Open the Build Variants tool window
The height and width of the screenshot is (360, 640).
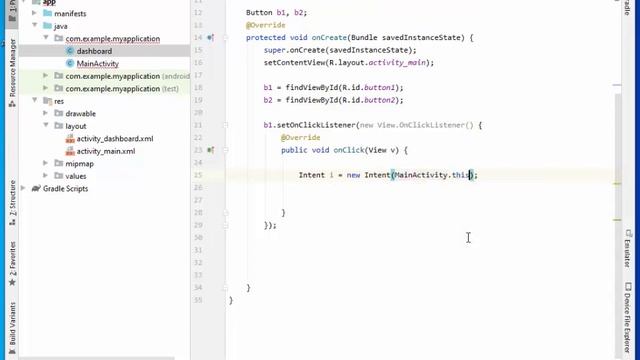coord(12,328)
